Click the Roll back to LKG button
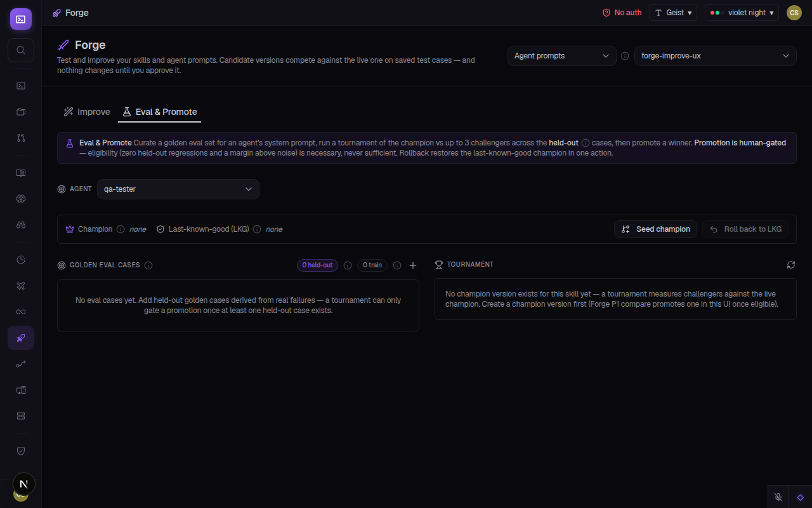The height and width of the screenshot is (508, 812). (x=745, y=229)
